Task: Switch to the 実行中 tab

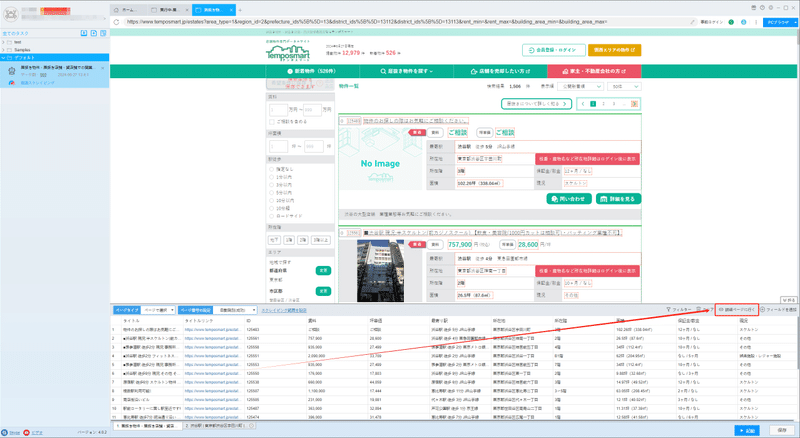Action: (169, 10)
